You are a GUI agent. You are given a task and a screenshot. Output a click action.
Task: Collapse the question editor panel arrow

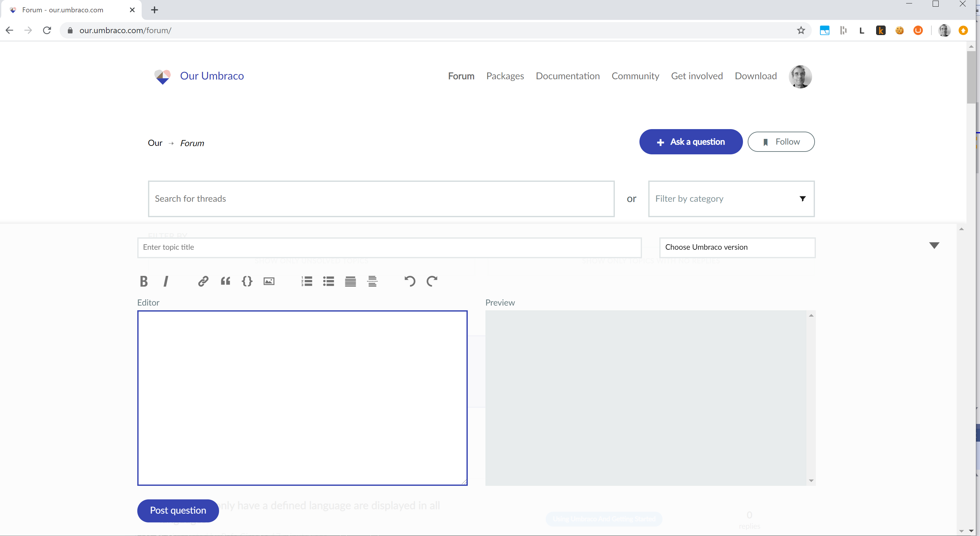[934, 245]
